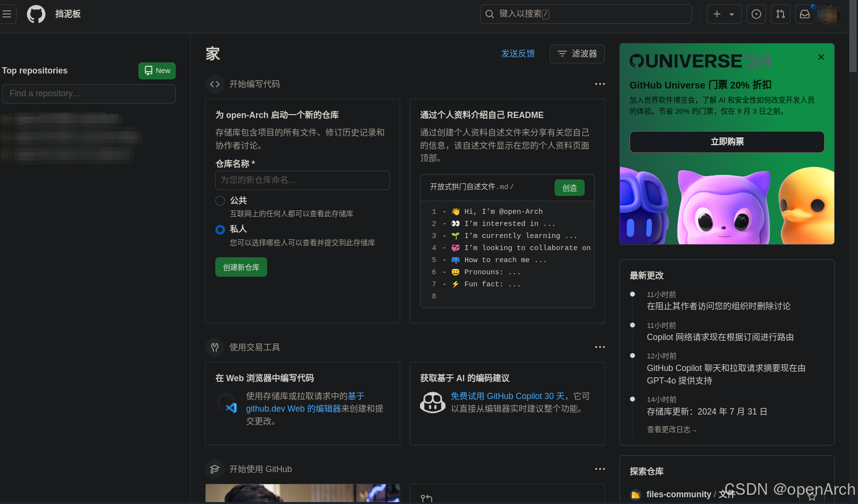Click New repository button
Image resolution: width=858 pixels, height=504 pixels.
pos(157,71)
